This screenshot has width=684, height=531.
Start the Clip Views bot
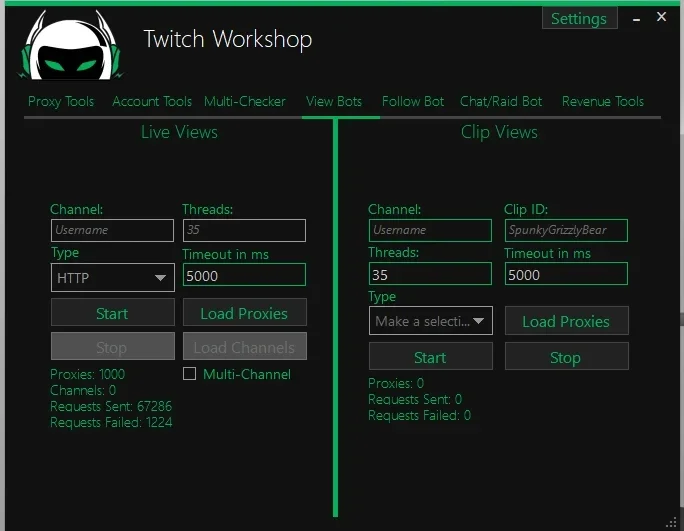point(431,356)
